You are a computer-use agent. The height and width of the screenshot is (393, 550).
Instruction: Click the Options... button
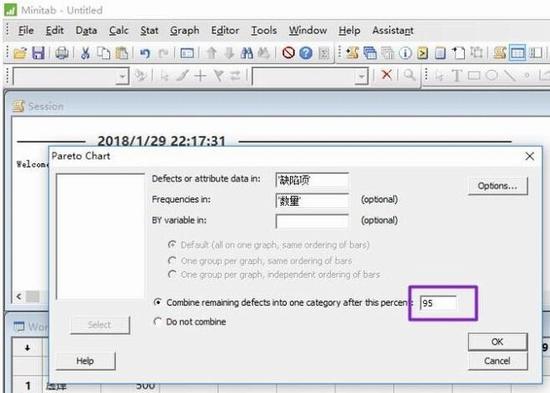tap(497, 186)
